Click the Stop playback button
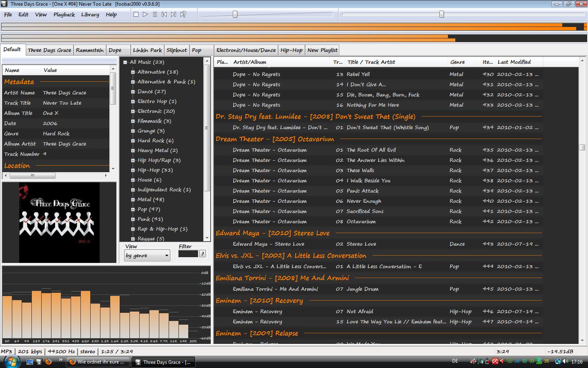 click(x=136, y=14)
